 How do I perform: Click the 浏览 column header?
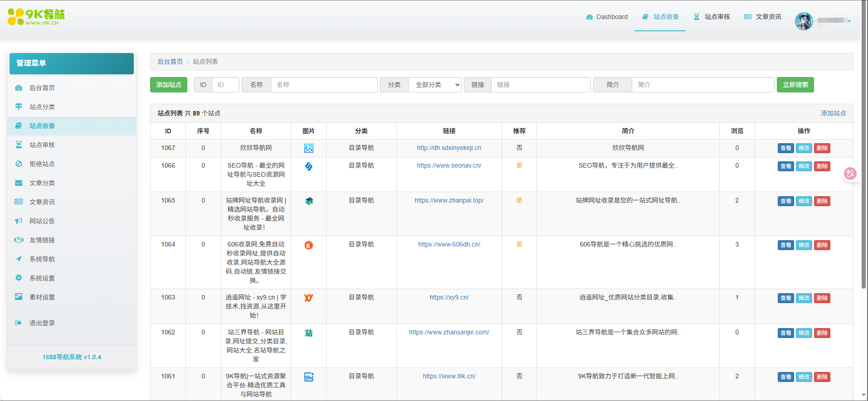pyautogui.click(x=737, y=131)
